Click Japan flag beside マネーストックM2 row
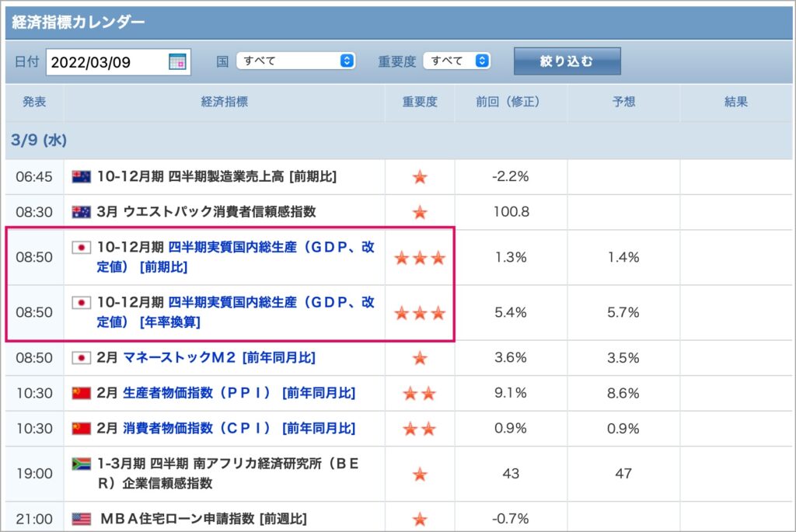 [81, 357]
